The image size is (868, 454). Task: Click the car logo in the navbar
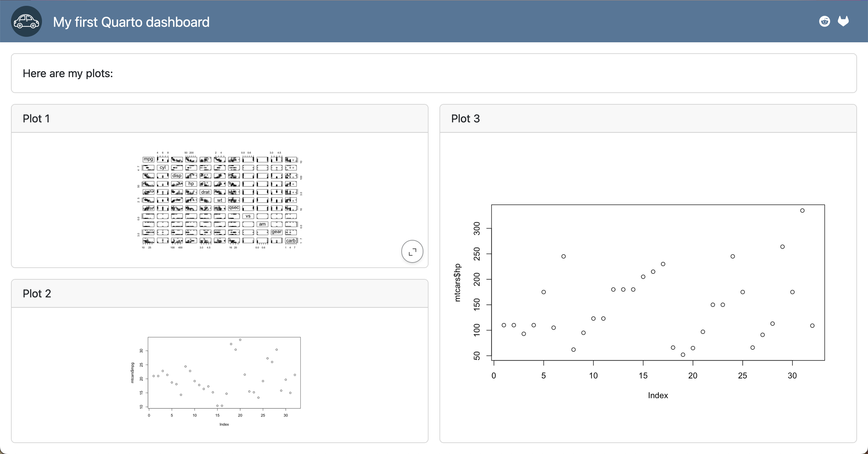(x=26, y=22)
